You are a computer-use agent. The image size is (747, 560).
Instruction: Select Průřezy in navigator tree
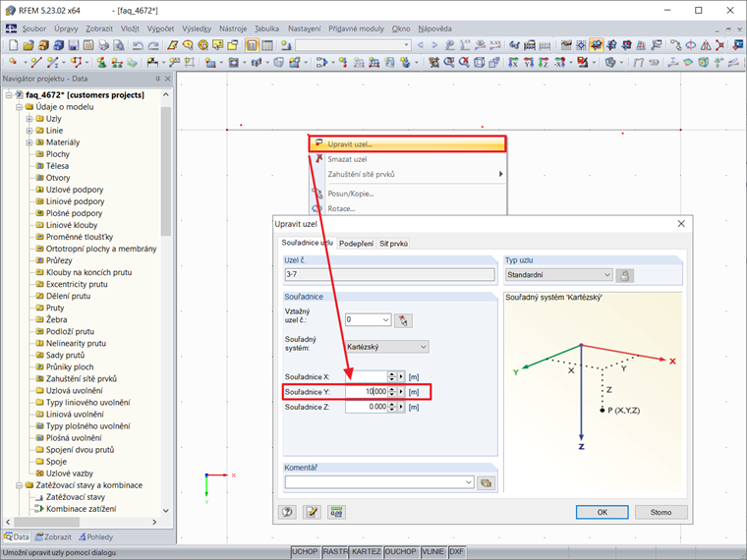[x=59, y=260]
